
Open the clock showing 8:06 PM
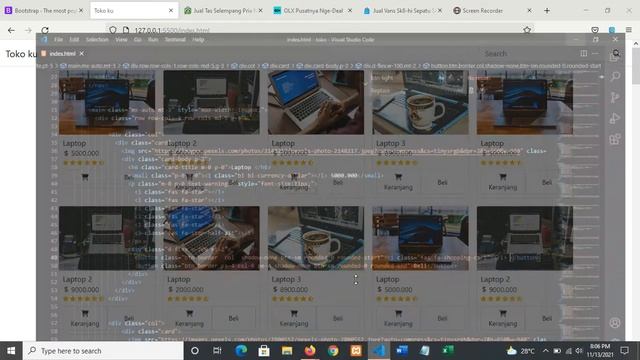click(600, 351)
